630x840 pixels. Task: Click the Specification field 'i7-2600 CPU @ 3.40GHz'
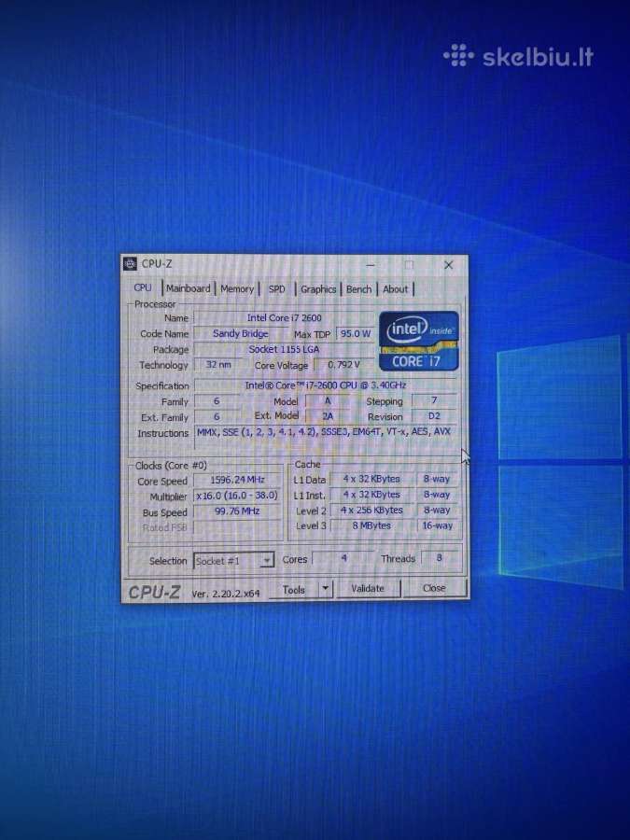(326, 385)
